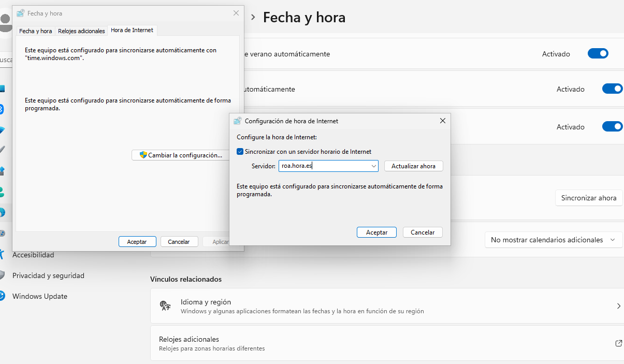Open the Servidor combo box dropdown arrow
Image resolution: width=624 pixels, height=364 pixels.
373,166
